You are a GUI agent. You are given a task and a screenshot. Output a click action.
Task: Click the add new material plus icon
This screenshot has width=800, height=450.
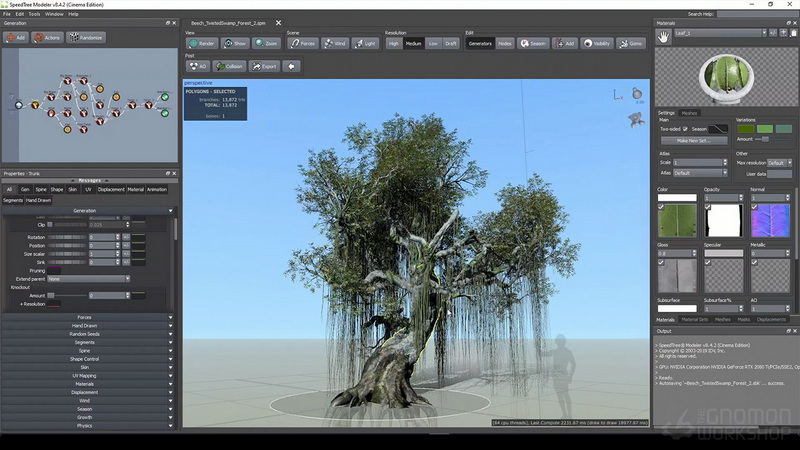point(783,33)
